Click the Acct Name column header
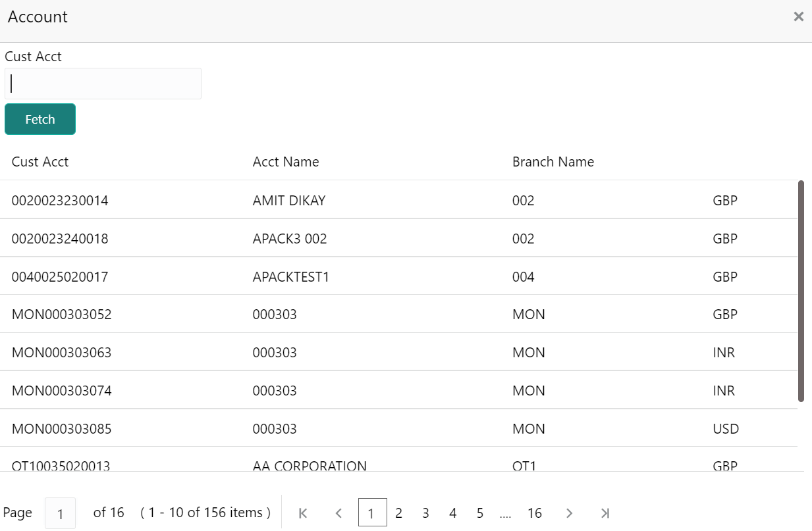The image size is (812, 531). [286, 162]
